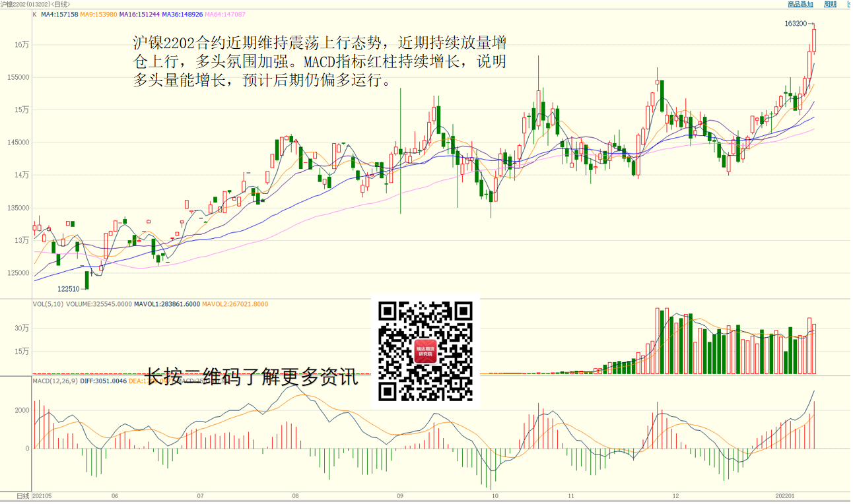This screenshot has width=853, height=504.
Task: Click the 163200 high price marker
Action: 796,24
